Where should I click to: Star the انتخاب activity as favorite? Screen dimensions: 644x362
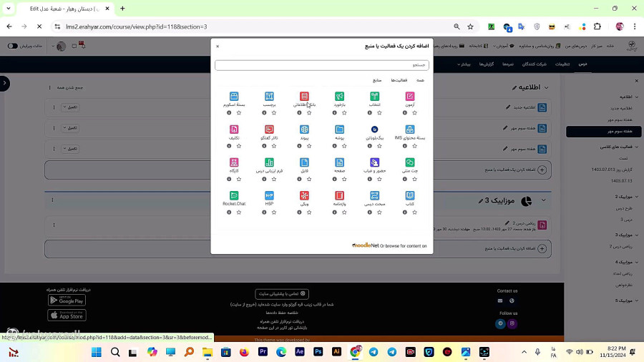[379, 113]
